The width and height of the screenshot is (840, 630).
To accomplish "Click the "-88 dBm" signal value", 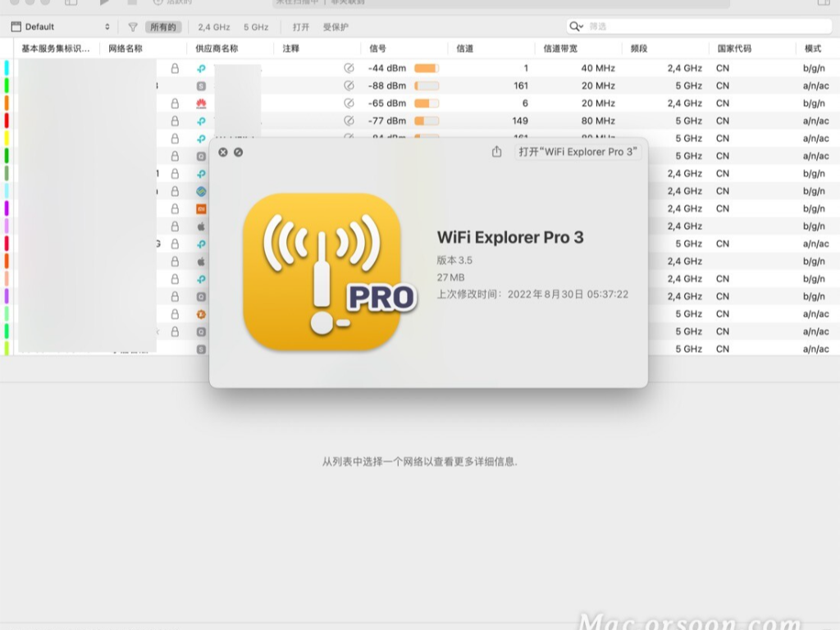I will click(x=387, y=85).
